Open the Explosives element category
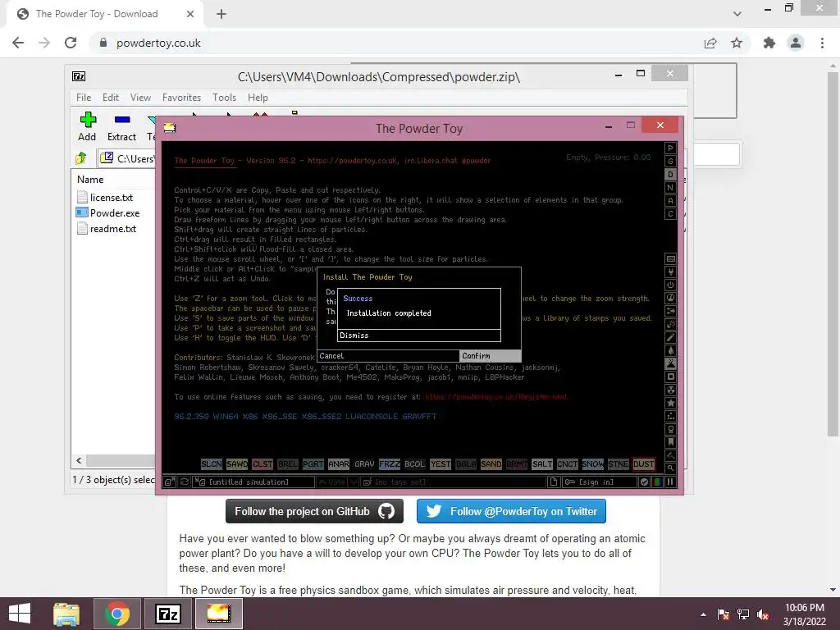840x630 pixels. click(670, 324)
